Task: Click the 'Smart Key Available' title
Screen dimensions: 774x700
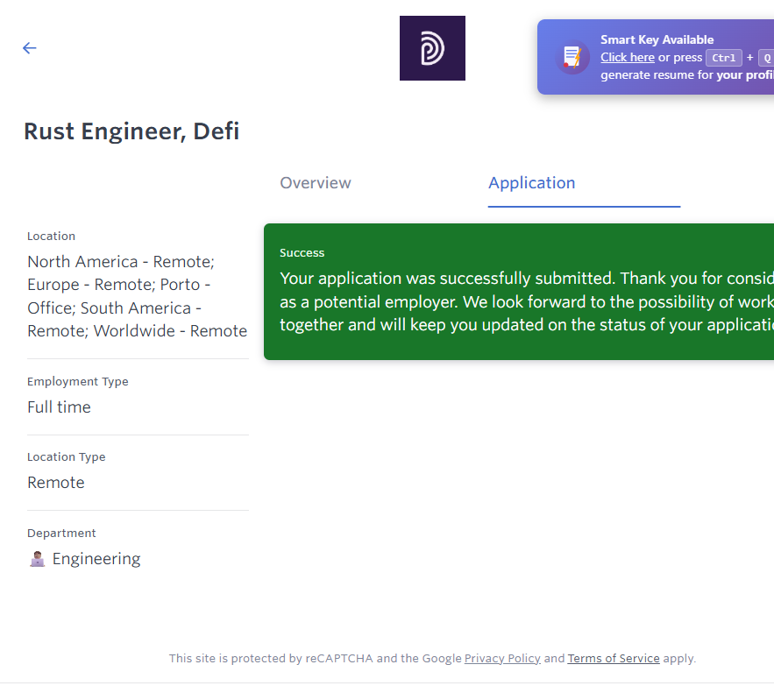Action: [657, 39]
